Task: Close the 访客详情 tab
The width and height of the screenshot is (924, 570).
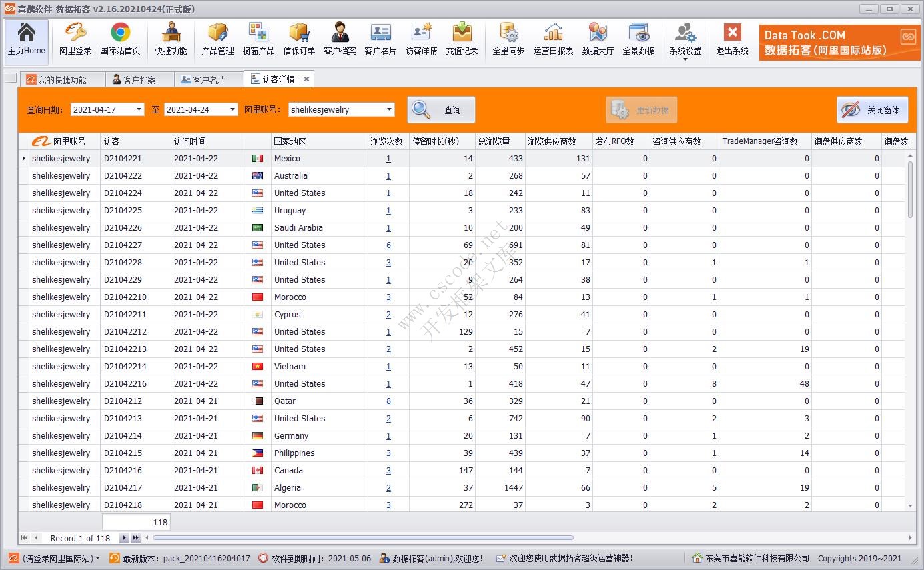Action: pyautogui.click(x=306, y=79)
